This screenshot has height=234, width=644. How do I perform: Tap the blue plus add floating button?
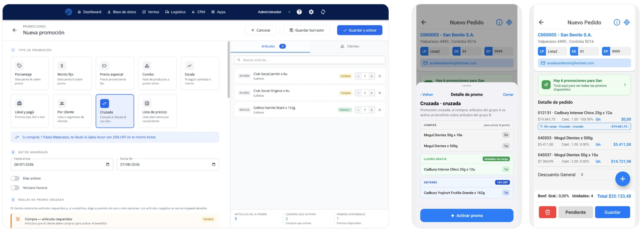(622, 179)
